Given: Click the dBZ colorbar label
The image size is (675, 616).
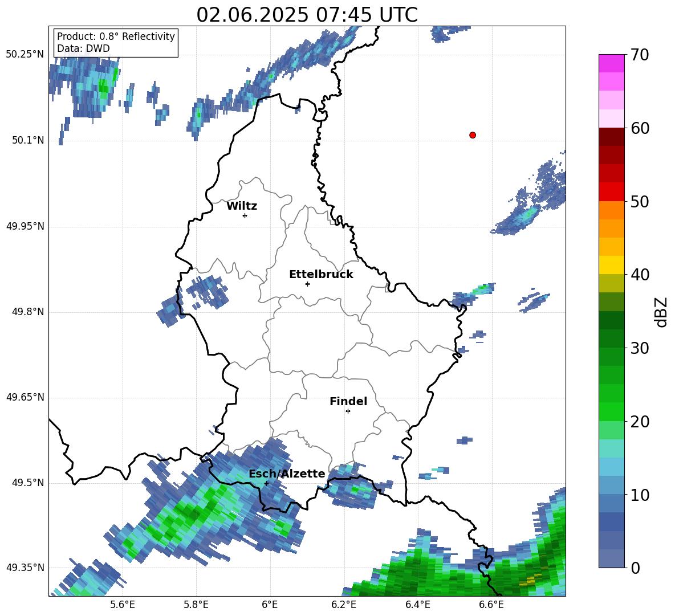Looking at the screenshot, I should [662, 312].
